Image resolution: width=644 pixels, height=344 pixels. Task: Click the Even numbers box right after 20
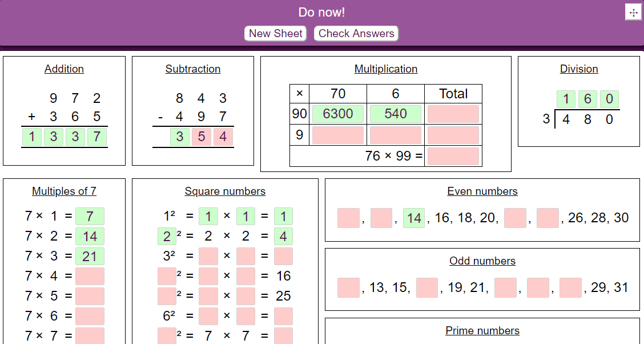tap(515, 218)
